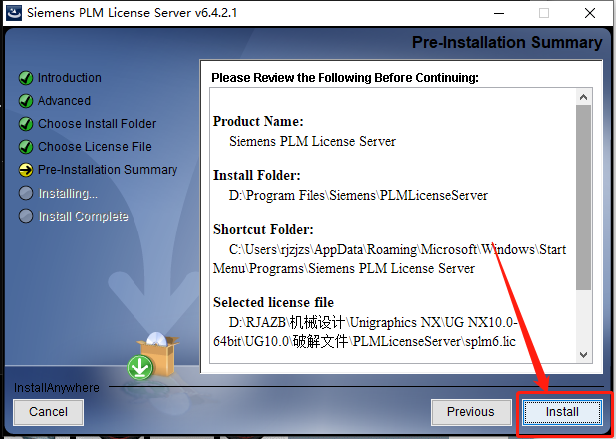This screenshot has width=616, height=439.
Task: Click the gray circle beside Install Complete
Action: pyautogui.click(x=26, y=216)
